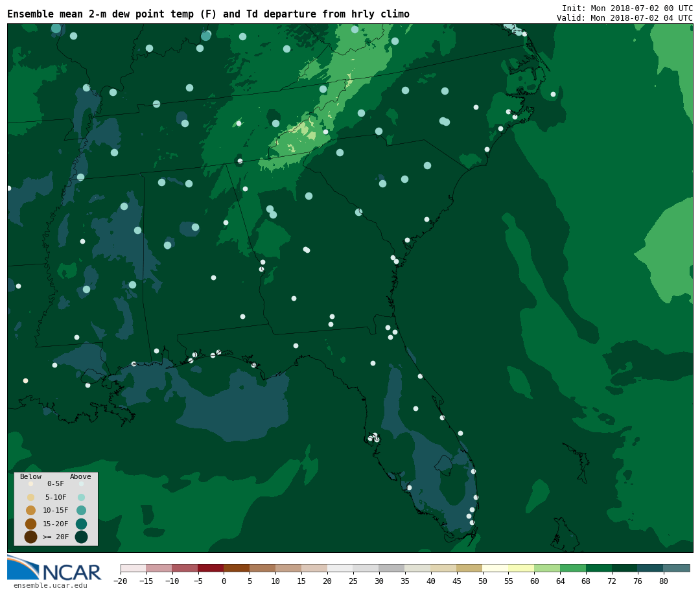Viewport: 700px width, 593px height.
Task: Click the pale pink -20 to -15 colorbar swatch
Action: coord(134,568)
